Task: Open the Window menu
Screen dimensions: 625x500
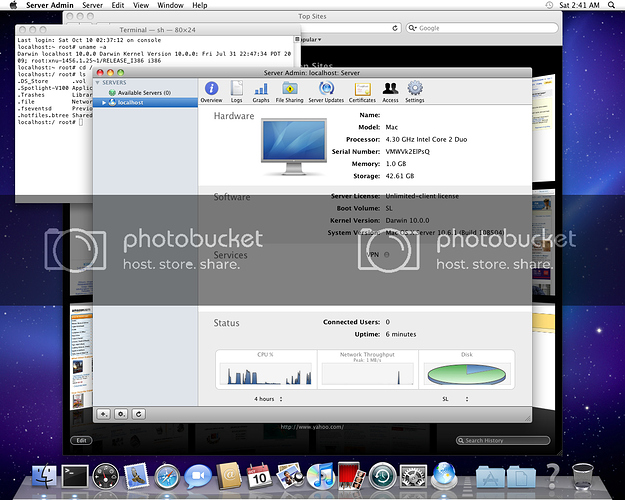Action: [170, 5]
